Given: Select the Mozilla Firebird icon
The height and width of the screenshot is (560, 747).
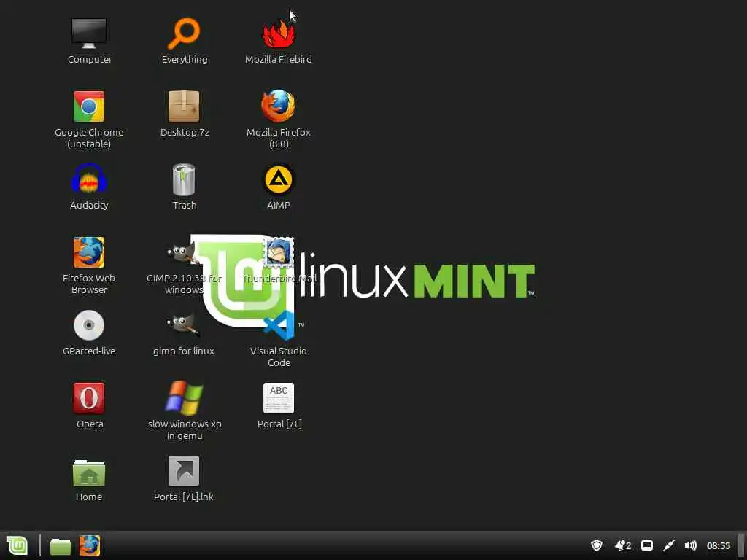Looking at the screenshot, I should [279, 34].
